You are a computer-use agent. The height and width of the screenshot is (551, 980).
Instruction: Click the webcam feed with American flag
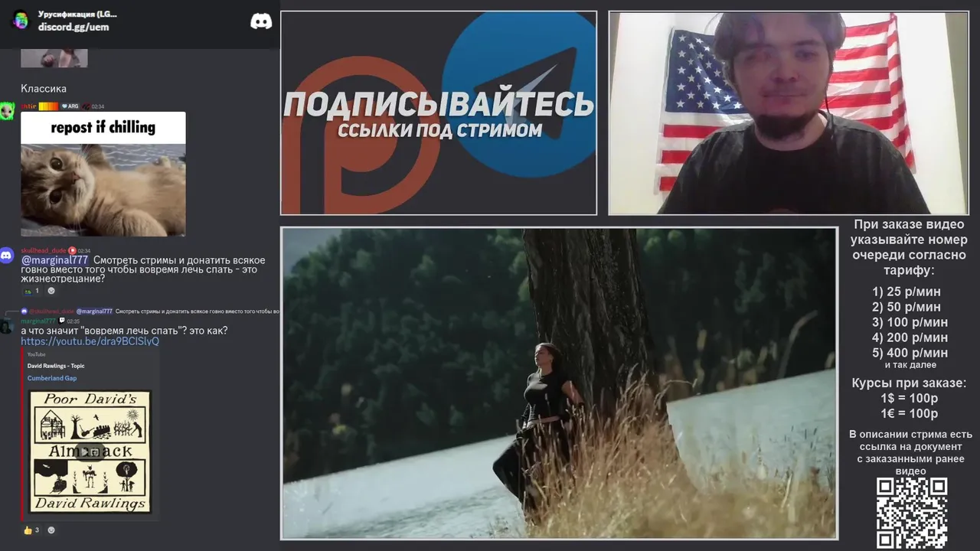pos(788,112)
